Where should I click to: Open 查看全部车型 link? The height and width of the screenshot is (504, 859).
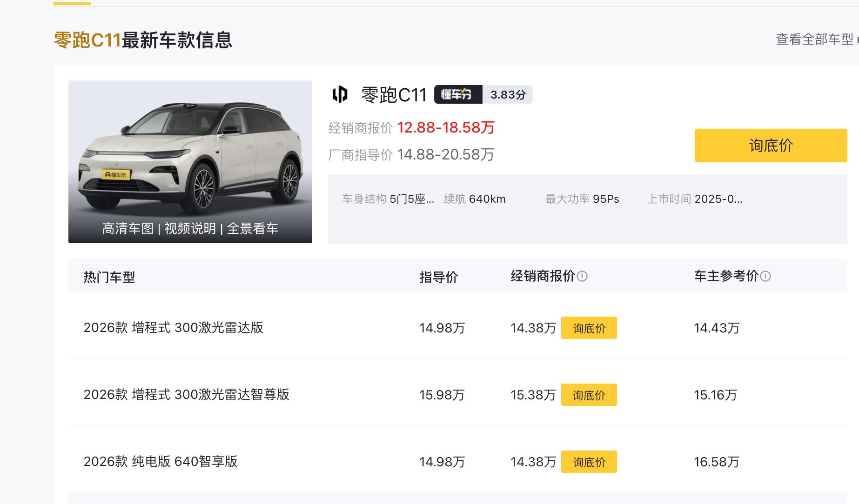click(x=815, y=40)
